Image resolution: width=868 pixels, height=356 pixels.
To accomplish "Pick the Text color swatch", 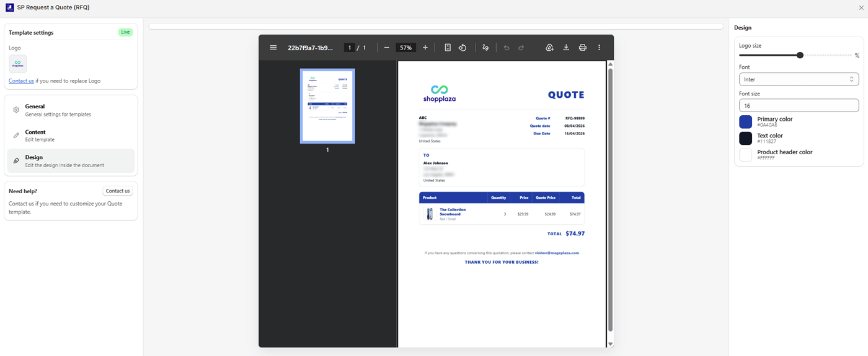I will (745, 138).
